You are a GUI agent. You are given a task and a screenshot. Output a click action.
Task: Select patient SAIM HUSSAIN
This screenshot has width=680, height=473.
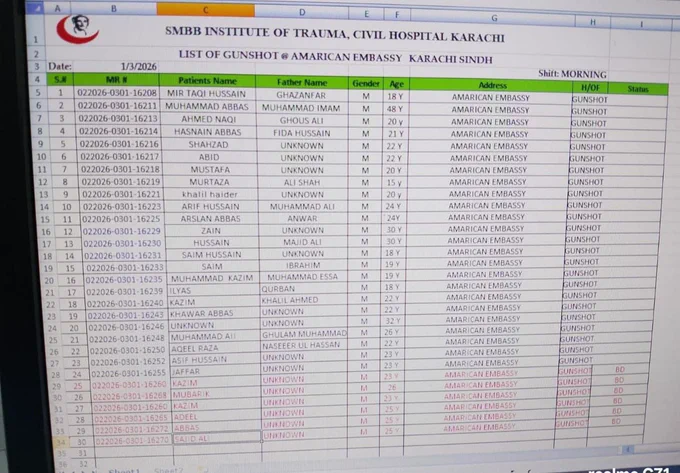pyautogui.click(x=212, y=254)
